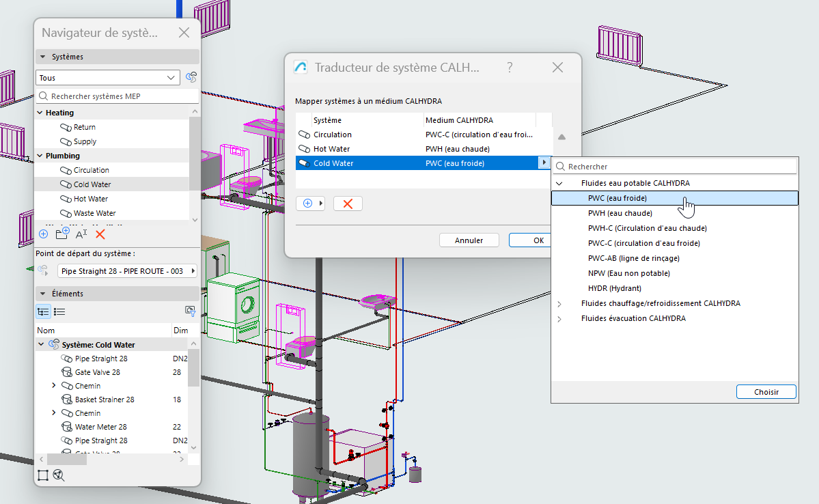
Task: Click the blue plus add-system icon in navigator
Action: coord(43,234)
